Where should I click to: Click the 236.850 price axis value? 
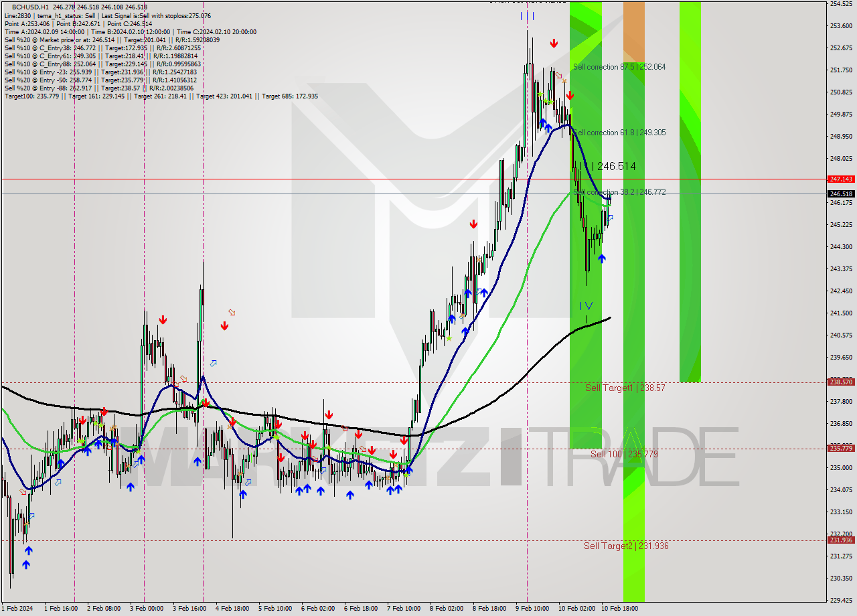(841, 424)
